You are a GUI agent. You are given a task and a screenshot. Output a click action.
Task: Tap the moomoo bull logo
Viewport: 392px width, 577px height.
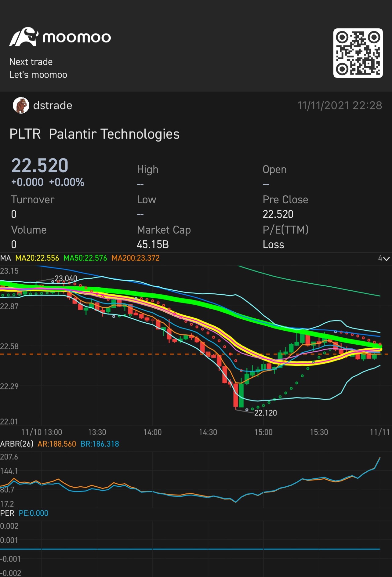point(24,37)
